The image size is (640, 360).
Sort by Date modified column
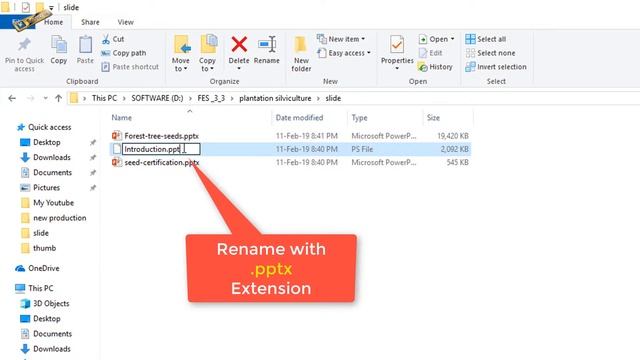point(299,118)
